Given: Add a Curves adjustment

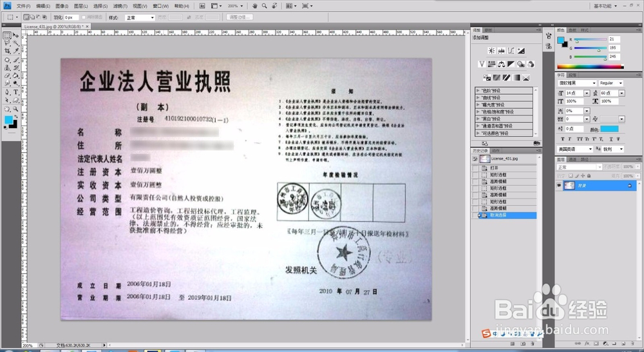Looking at the screenshot, I should [511, 50].
